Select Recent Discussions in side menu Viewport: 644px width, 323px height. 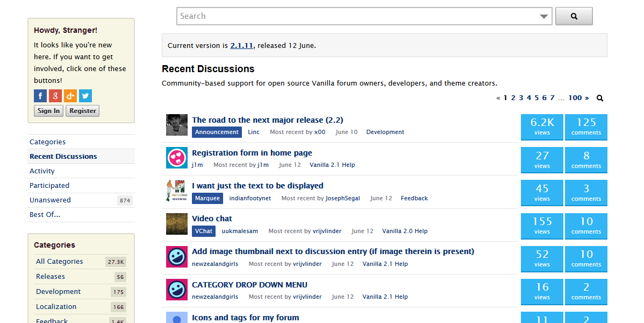pyautogui.click(x=81, y=156)
